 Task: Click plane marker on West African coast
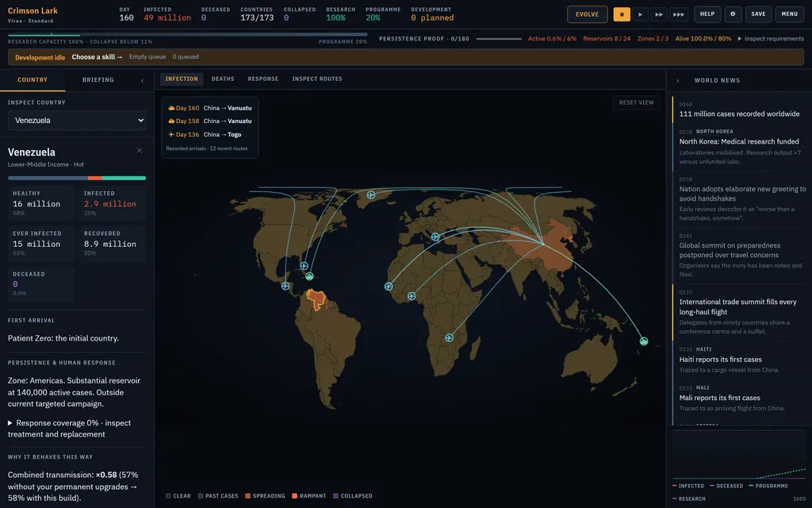389,286
